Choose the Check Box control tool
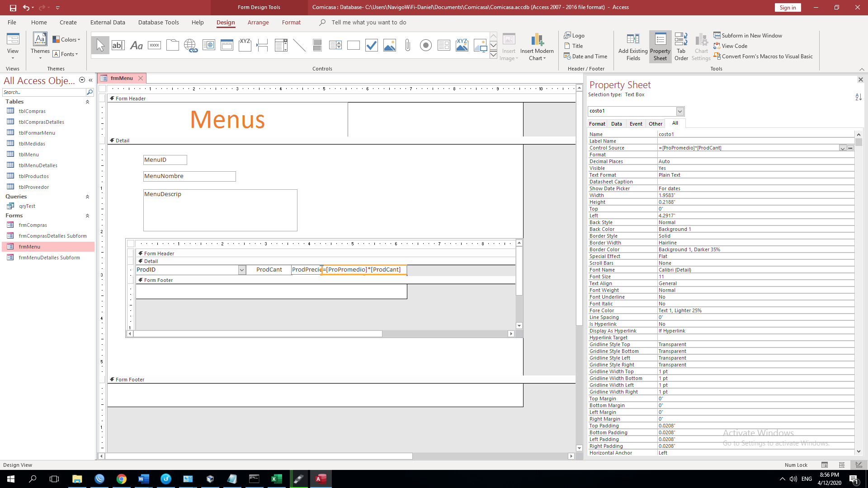 tap(371, 45)
